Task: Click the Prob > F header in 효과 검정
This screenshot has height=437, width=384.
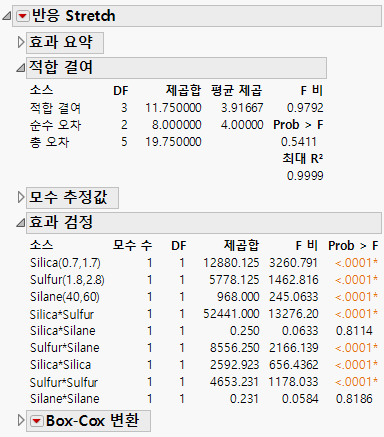Action: (353, 246)
